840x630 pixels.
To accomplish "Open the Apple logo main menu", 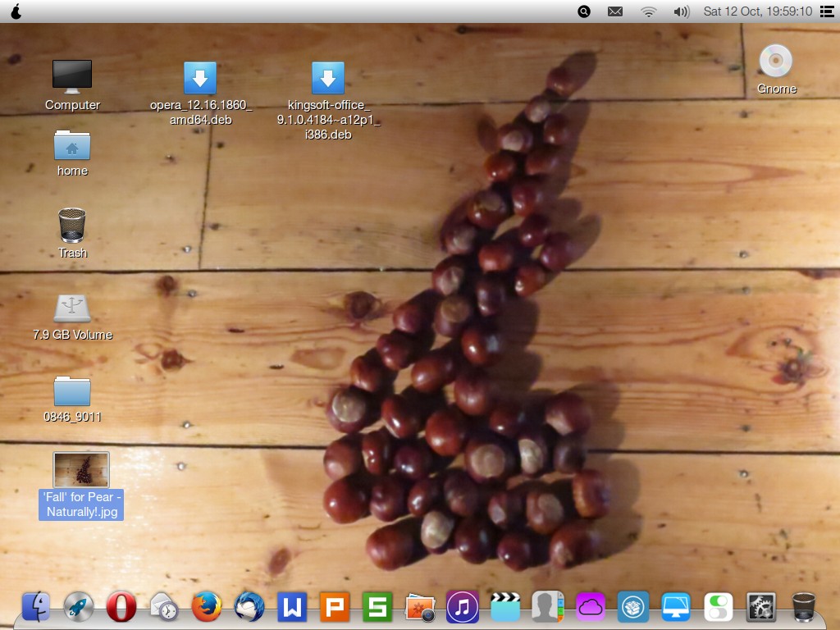I will (16, 11).
